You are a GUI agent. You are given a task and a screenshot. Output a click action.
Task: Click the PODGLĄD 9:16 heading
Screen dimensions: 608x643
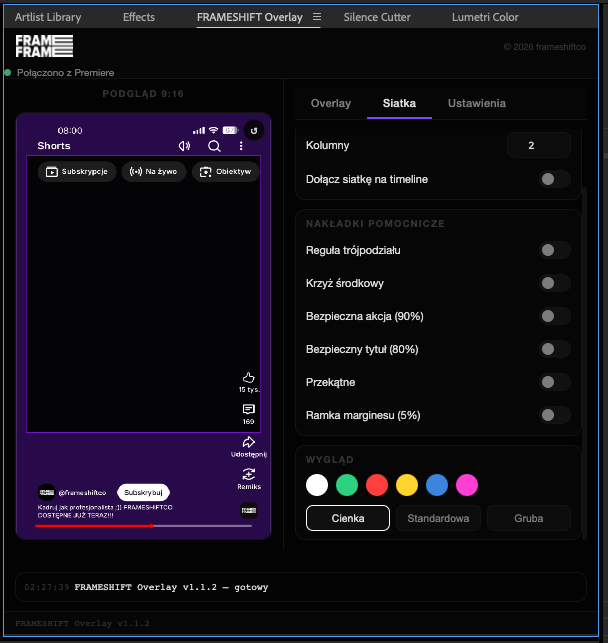tap(143, 93)
